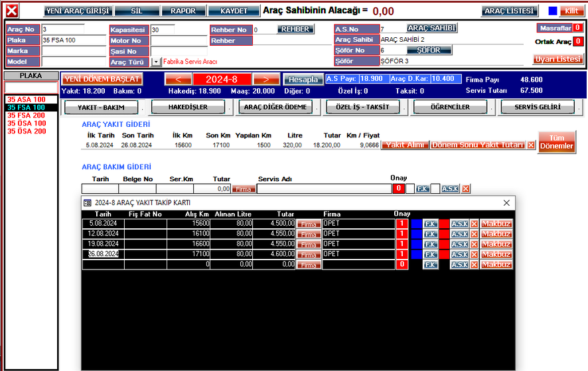Expand the 2024-8 period selector
Viewport: 588px width, 371px height.
(x=222, y=80)
